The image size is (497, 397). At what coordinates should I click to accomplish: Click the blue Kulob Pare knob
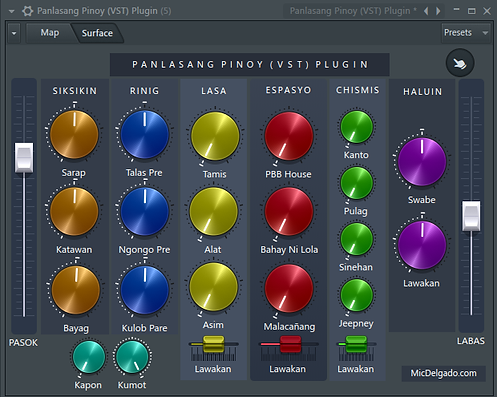tap(145, 289)
